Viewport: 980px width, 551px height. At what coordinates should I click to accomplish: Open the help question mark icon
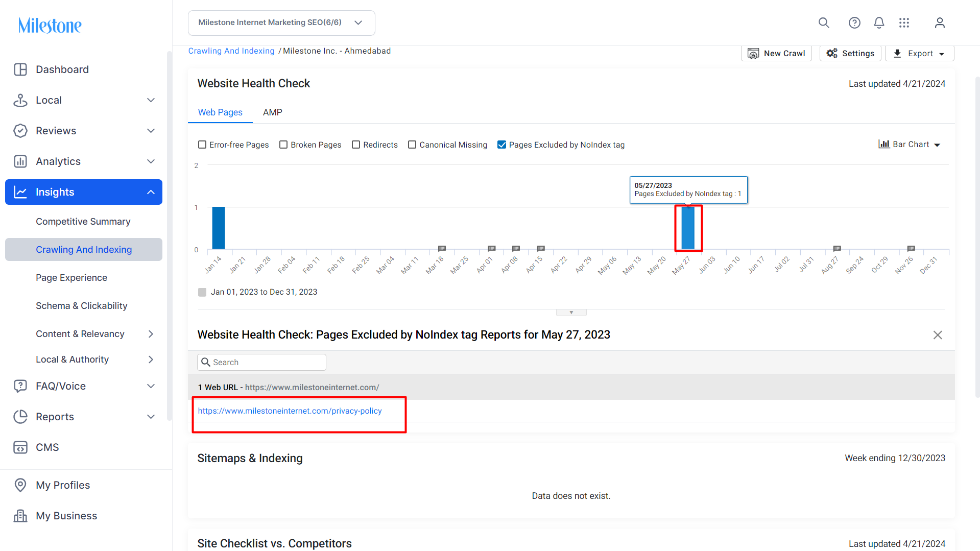pos(854,23)
